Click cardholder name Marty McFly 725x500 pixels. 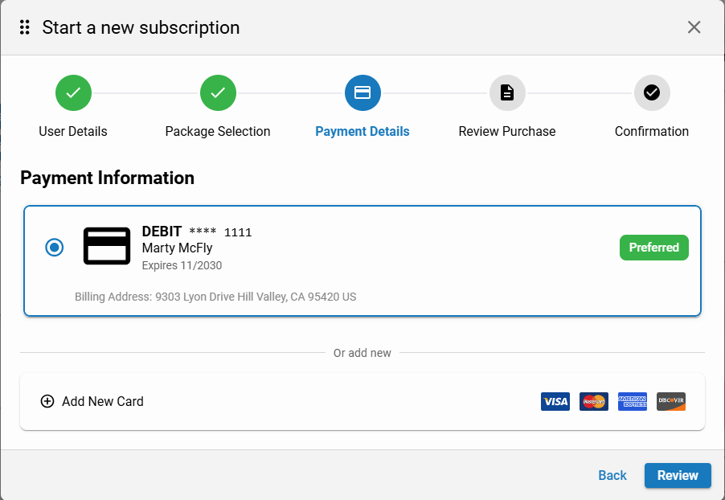[x=177, y=248]
